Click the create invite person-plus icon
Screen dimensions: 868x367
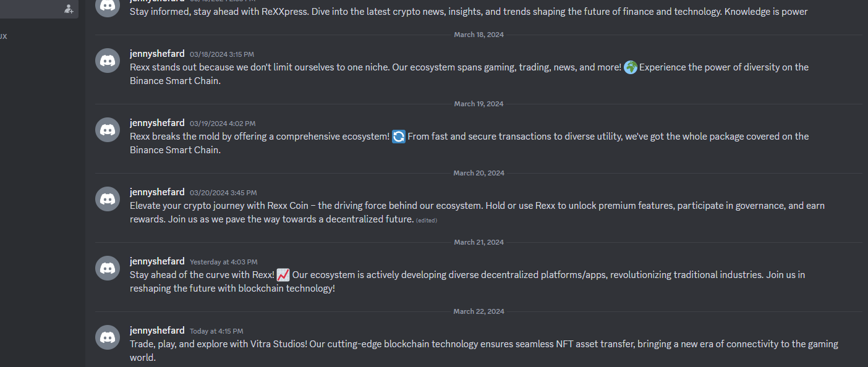pos(69,9)
